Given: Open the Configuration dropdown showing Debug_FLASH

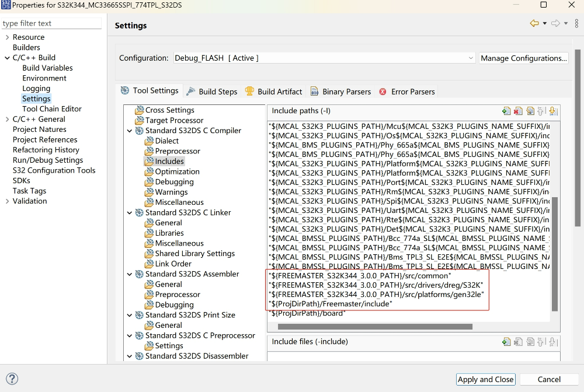Looking at the screenshot, I should pyautogui.click(x=324, y=58).
